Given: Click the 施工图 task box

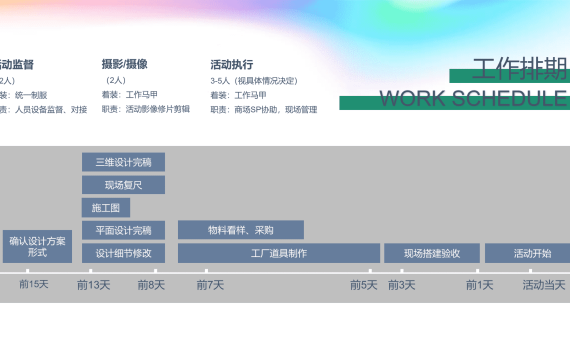Looking at the screenshot, I should coord(106,208).
